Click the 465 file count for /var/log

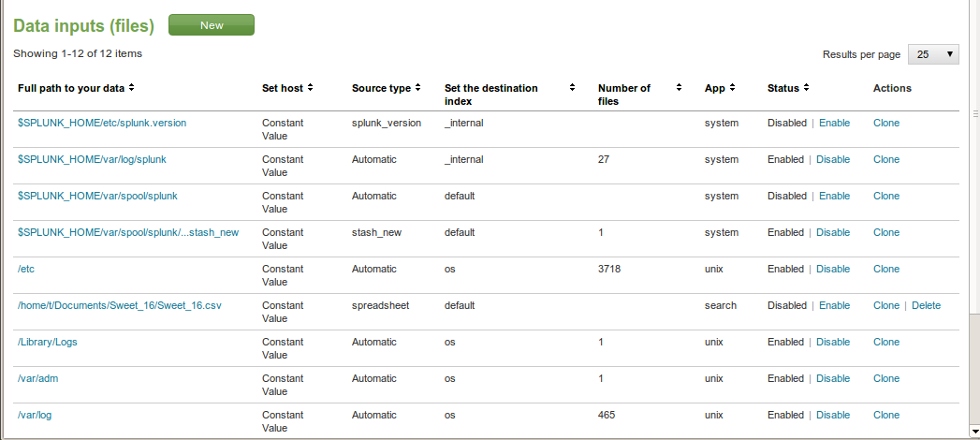(x=607, y=415)
